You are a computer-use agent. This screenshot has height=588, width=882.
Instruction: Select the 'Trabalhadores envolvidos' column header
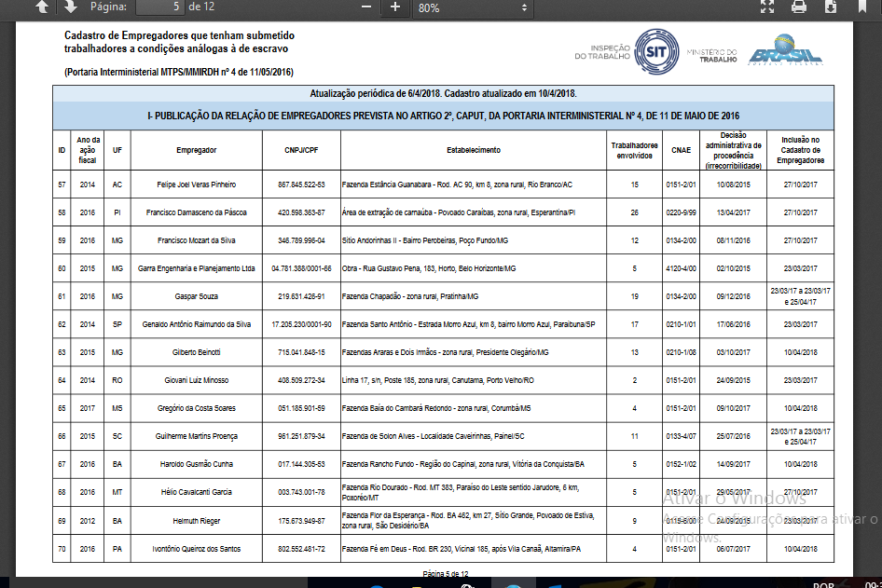[x=635, y=150]
